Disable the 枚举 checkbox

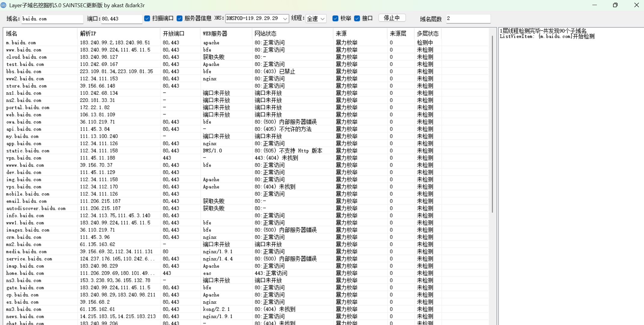[335, 18]
